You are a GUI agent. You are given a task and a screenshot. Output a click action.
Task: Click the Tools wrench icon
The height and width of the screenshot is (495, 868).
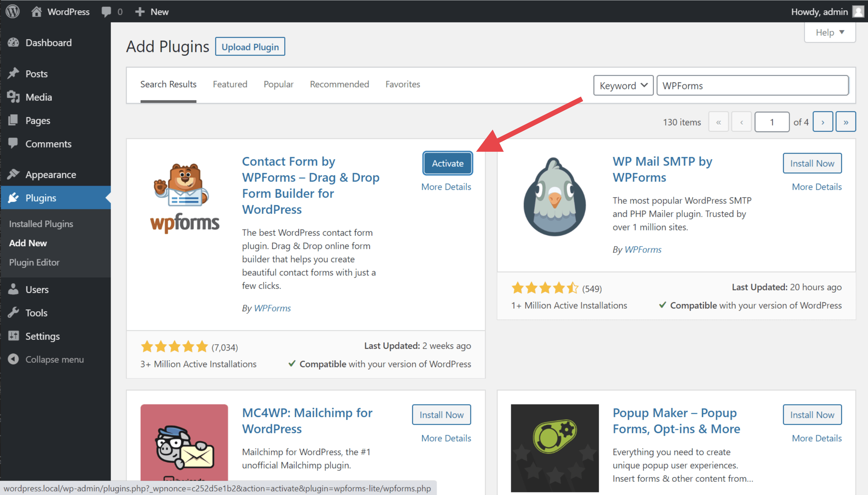[x=13, y=313]
